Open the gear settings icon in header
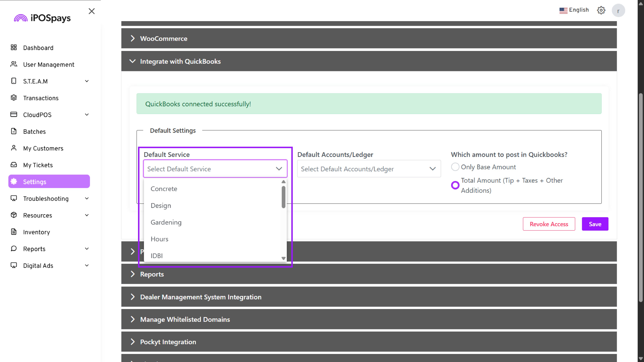The image size is (644, 362). pyautogui.click(x=601, y=10)
